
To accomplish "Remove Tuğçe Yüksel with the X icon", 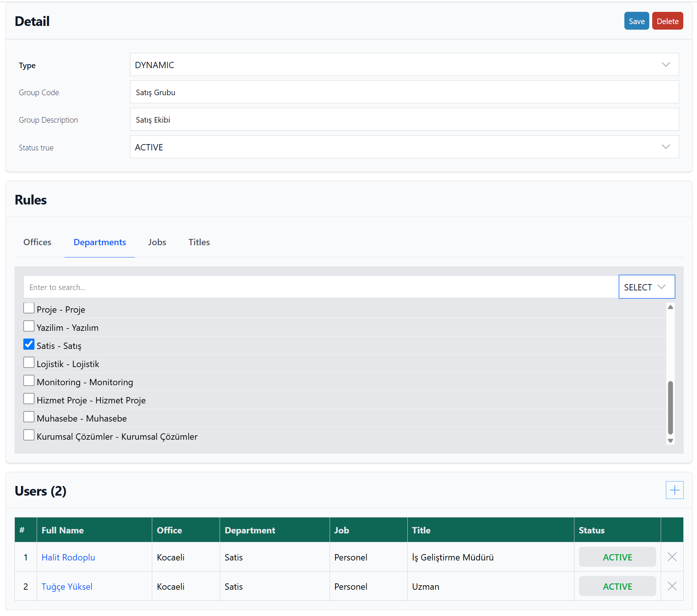I will coord(672,586).
